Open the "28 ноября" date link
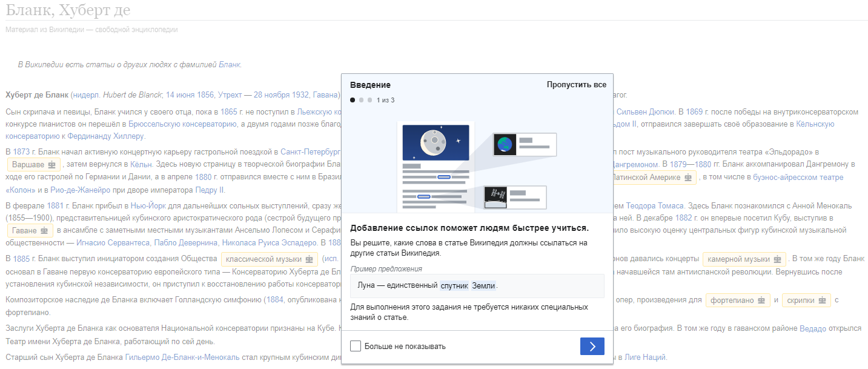Image resolution: width=868 pixels, height=369 pixels. [x=271, y=95]
